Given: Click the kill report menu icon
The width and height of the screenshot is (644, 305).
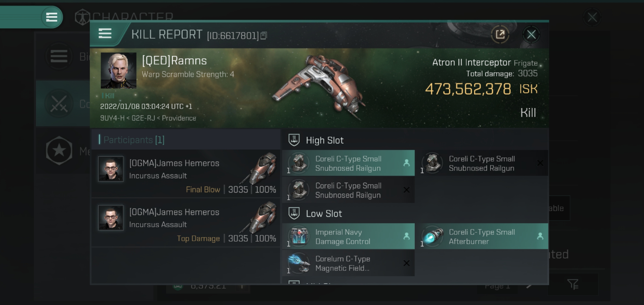Looking at the screenshot, I should [x=106, y=34].
